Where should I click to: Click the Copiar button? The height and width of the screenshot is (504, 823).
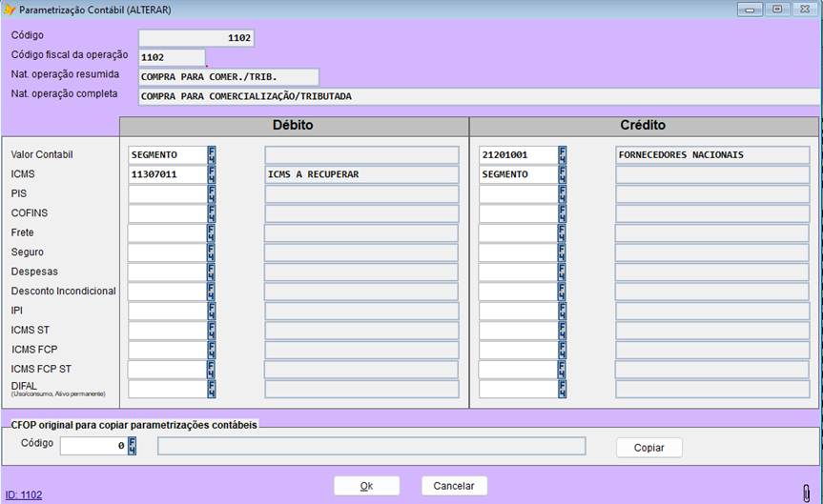[x=648, y=448]
